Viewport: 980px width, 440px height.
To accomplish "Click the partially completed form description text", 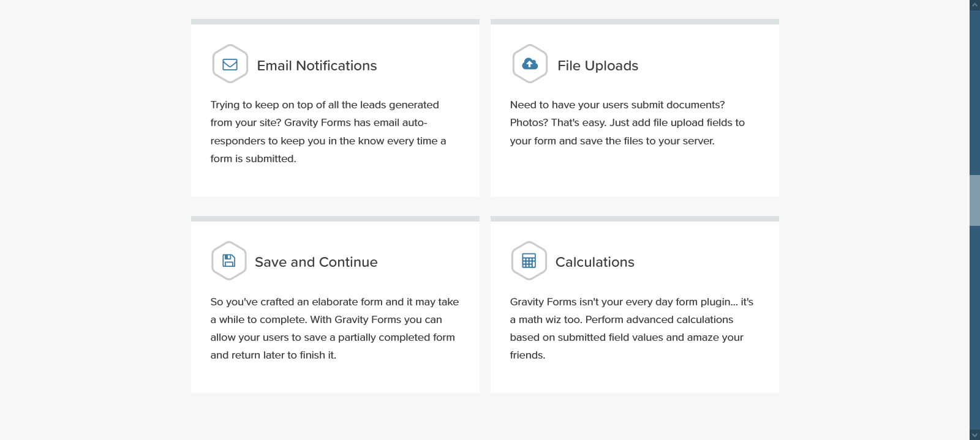I will pos(334,328).
